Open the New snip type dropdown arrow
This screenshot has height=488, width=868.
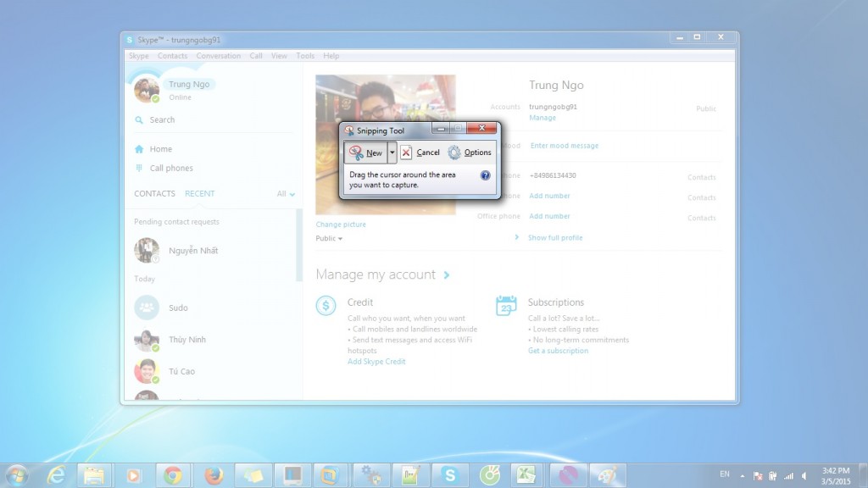click(x=392, y=152)
